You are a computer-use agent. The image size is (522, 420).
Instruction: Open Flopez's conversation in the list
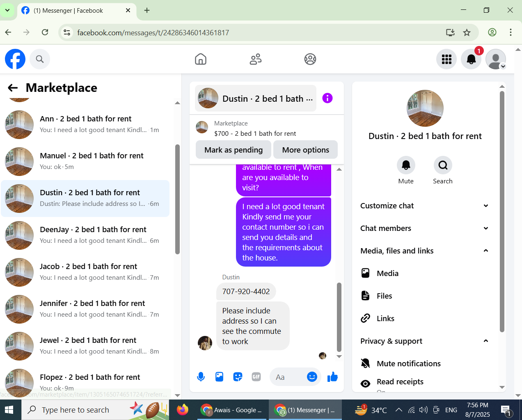(x=85, y=382)
